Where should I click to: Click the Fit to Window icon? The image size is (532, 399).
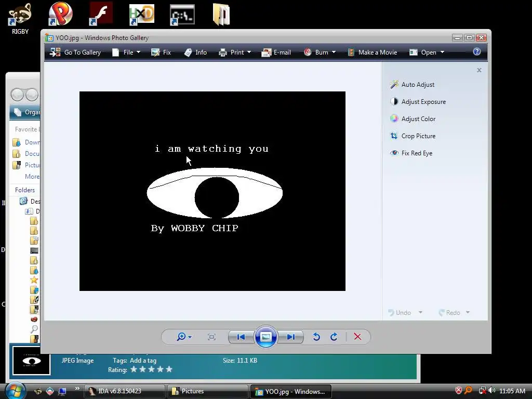tap(212, 337)
